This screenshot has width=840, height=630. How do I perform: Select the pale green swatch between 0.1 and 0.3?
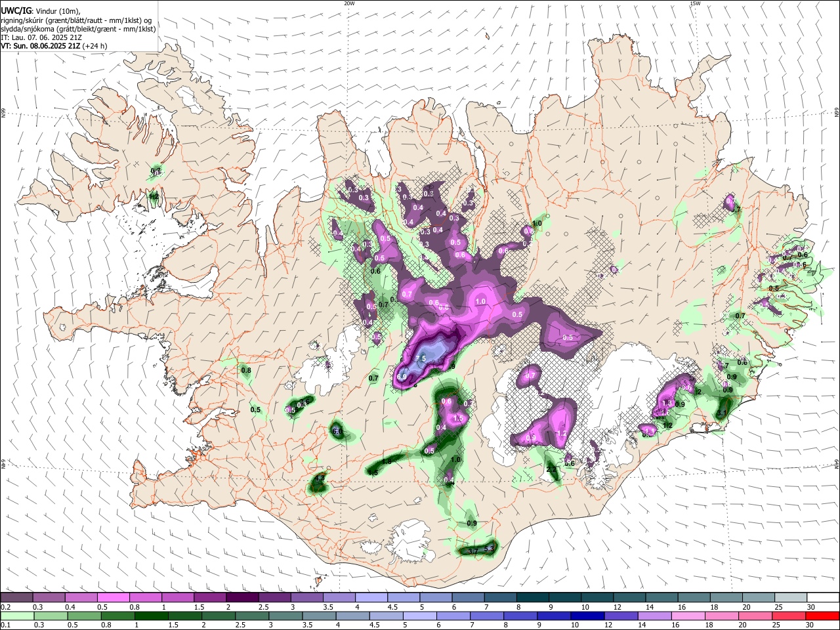(x=17, y=616)
